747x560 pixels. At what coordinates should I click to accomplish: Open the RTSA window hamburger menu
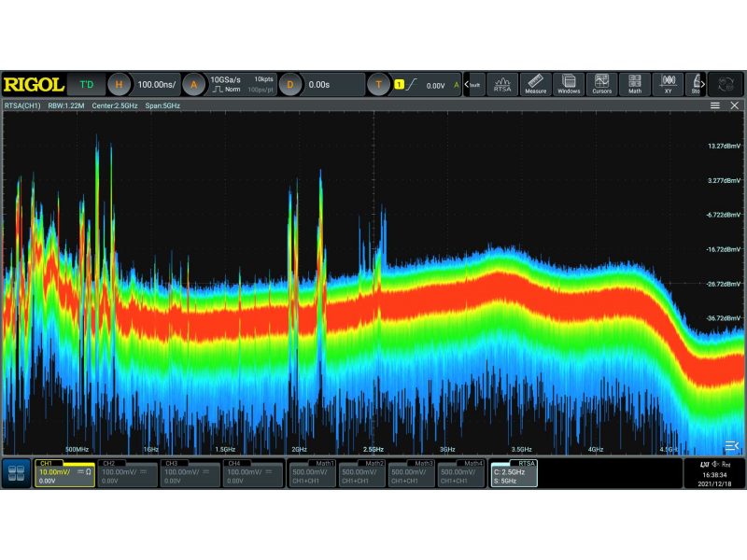click(x=715, y=105)
